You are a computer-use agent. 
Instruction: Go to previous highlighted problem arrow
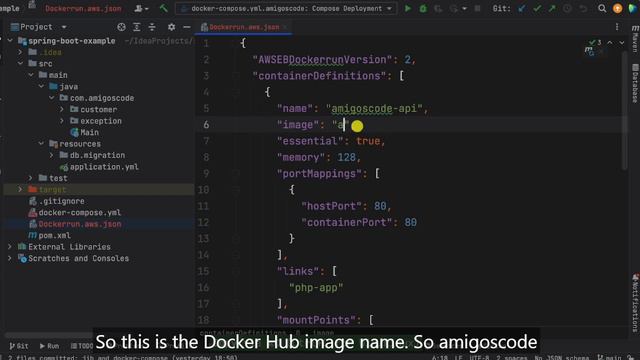pyautogui.click(x=610, y=42)
